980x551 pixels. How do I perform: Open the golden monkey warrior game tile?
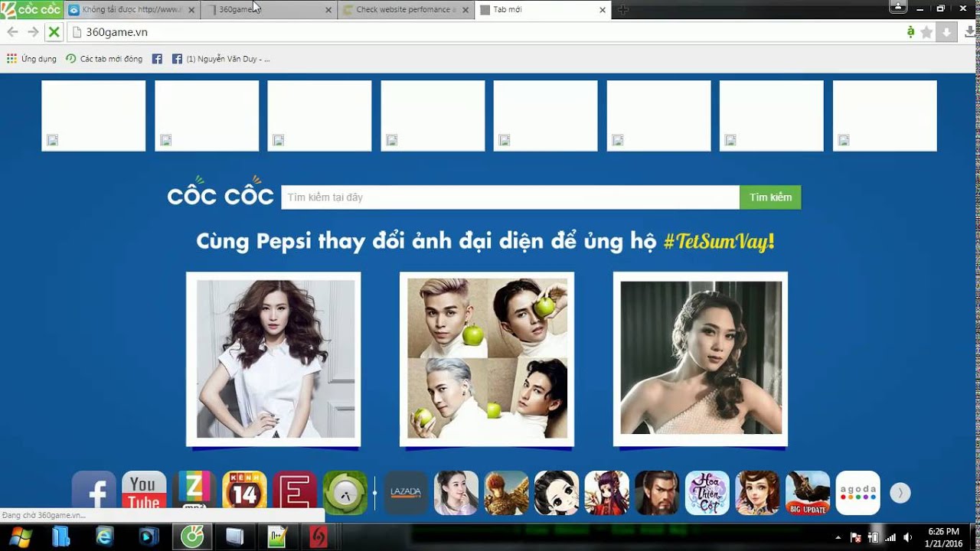pyautogui.click(x=506, y=493)
